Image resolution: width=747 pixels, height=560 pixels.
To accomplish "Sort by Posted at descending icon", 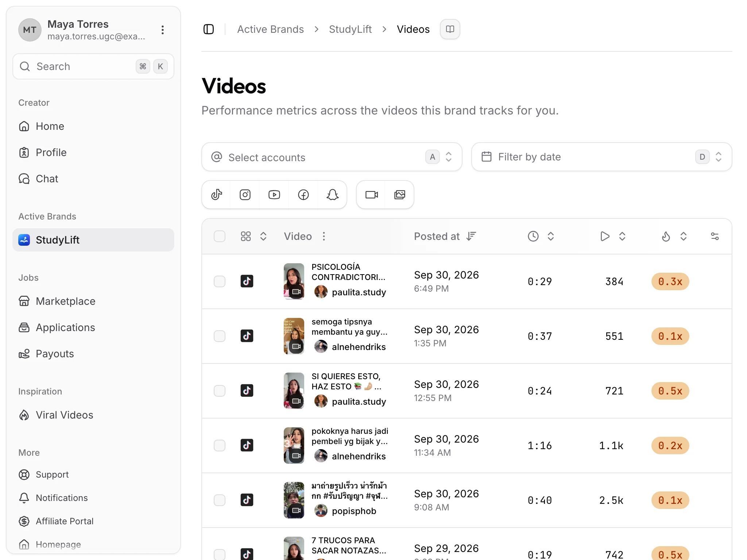I will coord(471,236).
